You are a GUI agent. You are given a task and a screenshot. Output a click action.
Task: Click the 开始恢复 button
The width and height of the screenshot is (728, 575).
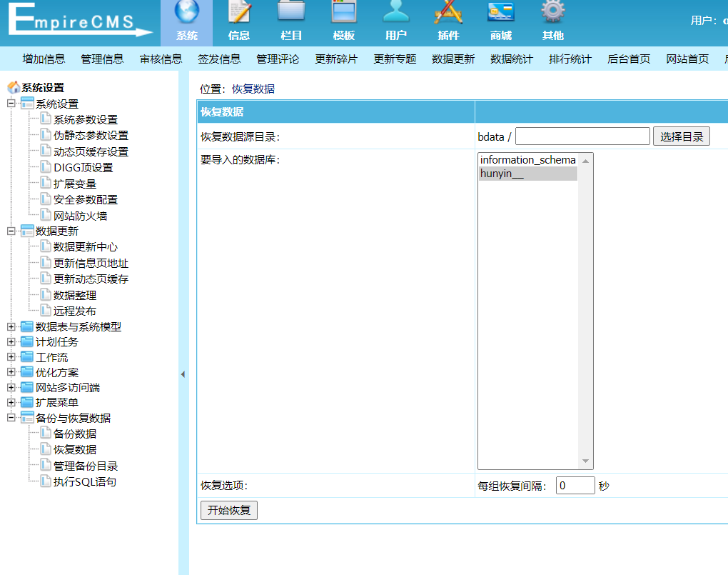228,510
